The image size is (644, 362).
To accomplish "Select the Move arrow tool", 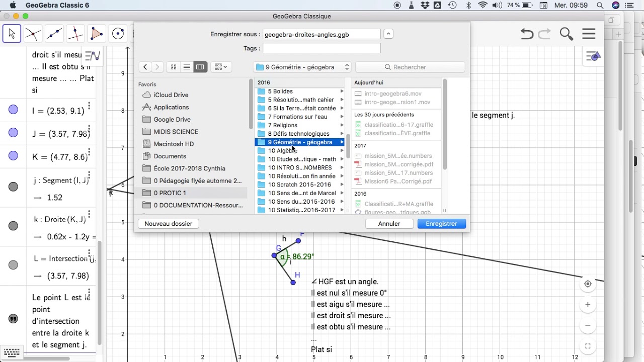I will 12,34.
